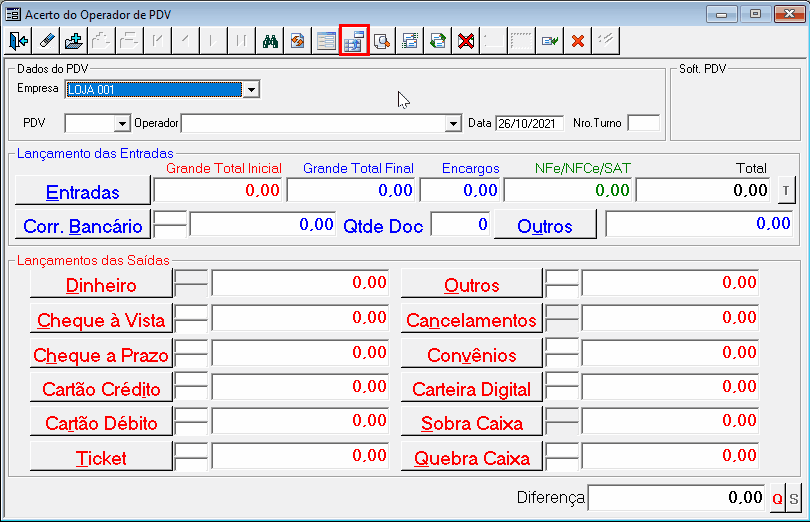Click the Grande Total Final value field

pyautogui.click(x=351, y=190)
